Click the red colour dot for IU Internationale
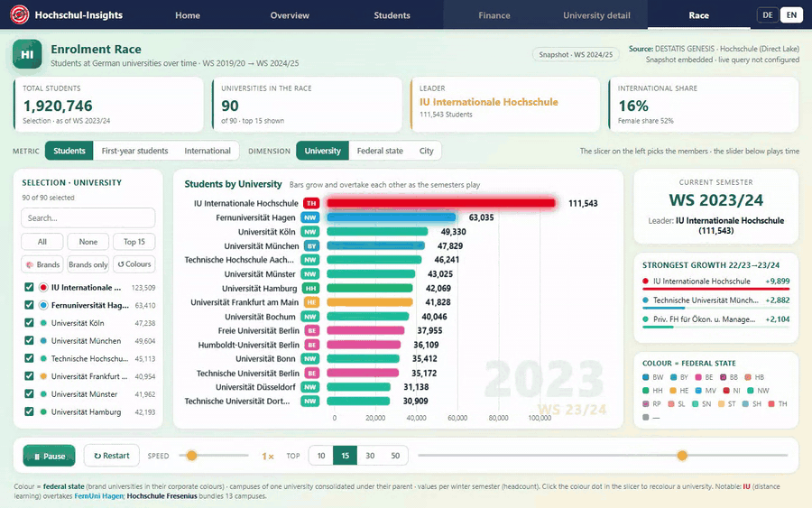The width and height of the screenshot is (812, 508). pyautogui.click(x=43, y=288)
